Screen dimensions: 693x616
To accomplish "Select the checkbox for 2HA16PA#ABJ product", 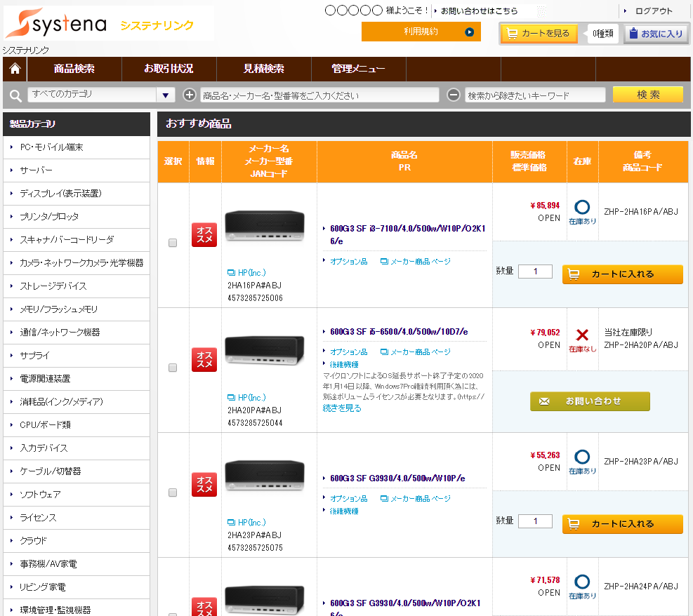I will coord(173,243).
